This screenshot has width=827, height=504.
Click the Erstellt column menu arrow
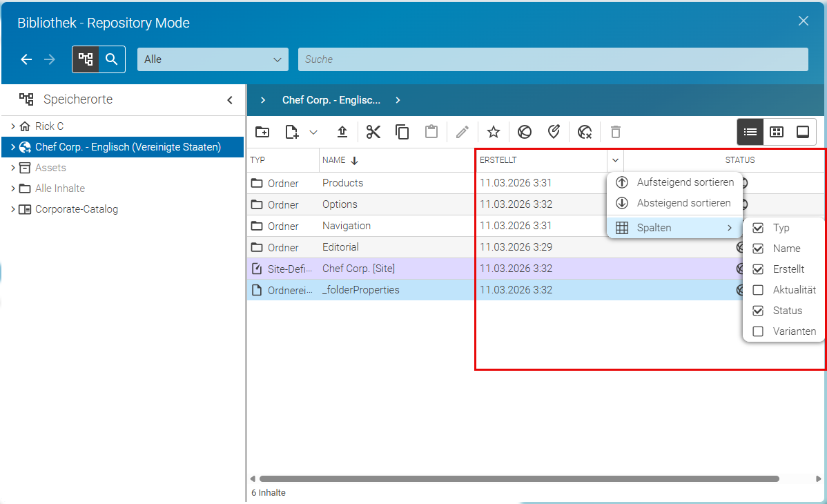click(615, 160)
